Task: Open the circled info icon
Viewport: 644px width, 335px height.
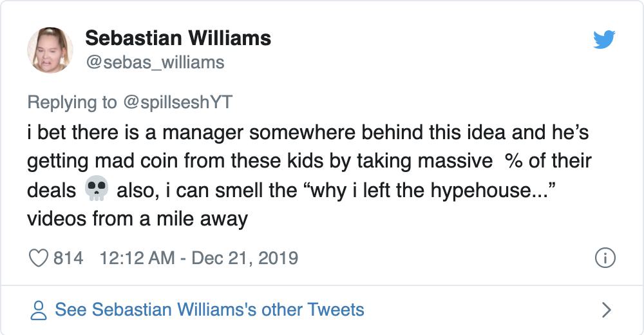Action: click(605, 258)
